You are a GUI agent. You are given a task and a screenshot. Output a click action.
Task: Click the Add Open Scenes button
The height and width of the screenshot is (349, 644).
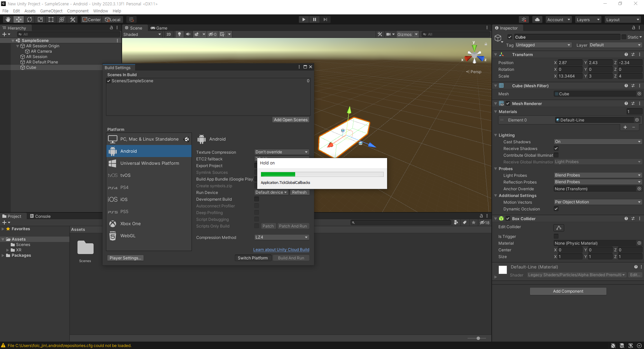(291, 120)
